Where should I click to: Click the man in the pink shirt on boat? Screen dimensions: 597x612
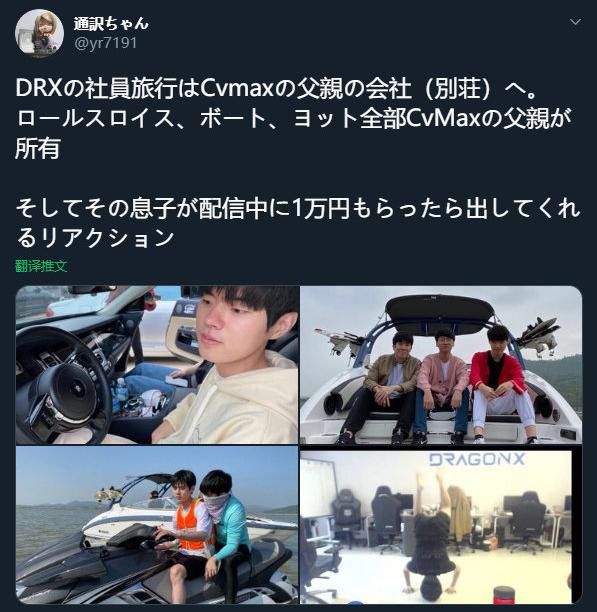click(x=442, y=386)
